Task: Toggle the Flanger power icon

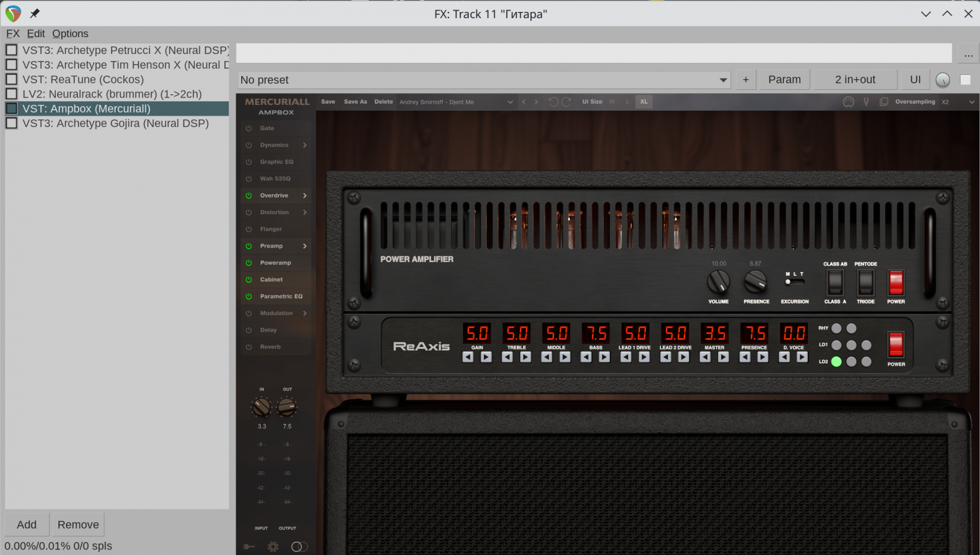Action: click(249, 229)
